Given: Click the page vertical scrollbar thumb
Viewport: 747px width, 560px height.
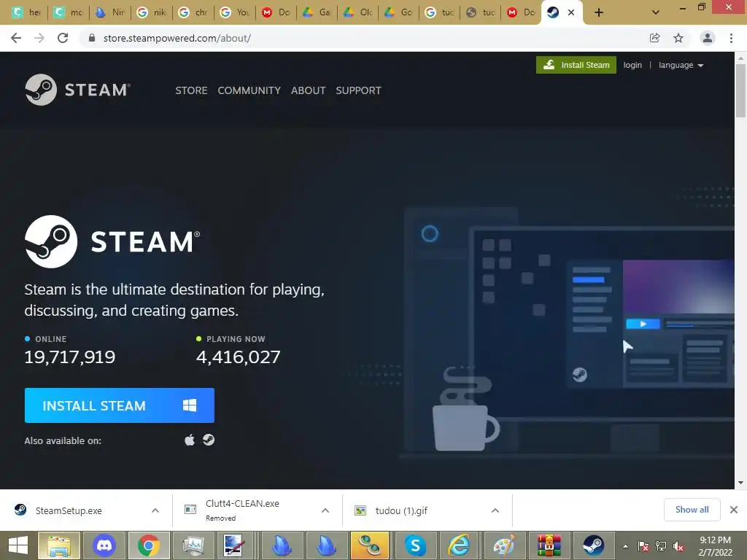Looking at the screenshot, I should coord(740,90).
